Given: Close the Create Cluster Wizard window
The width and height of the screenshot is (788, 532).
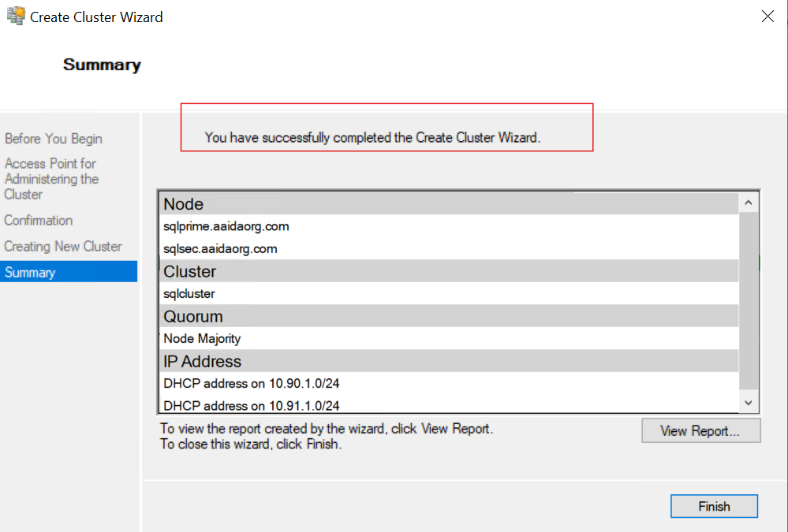Looking at the screenshot, I should [767, 16].
